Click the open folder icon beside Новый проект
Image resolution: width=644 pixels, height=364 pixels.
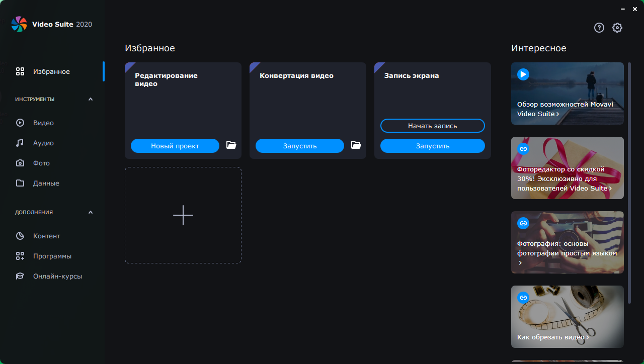pos(231,145)
